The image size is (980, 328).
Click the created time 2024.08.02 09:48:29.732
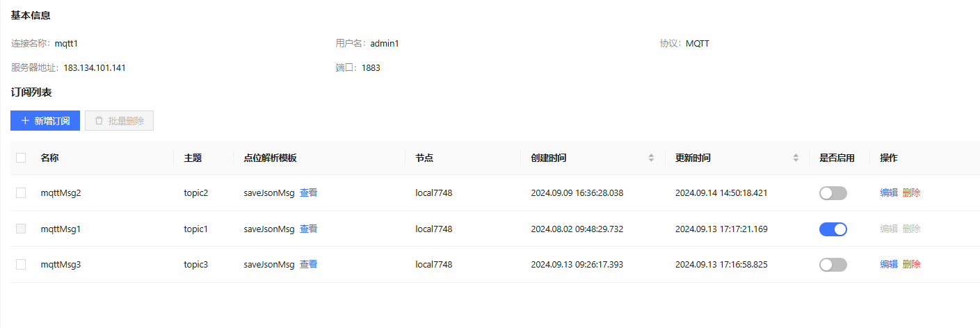pyautogui.click(x=577, y=229)
